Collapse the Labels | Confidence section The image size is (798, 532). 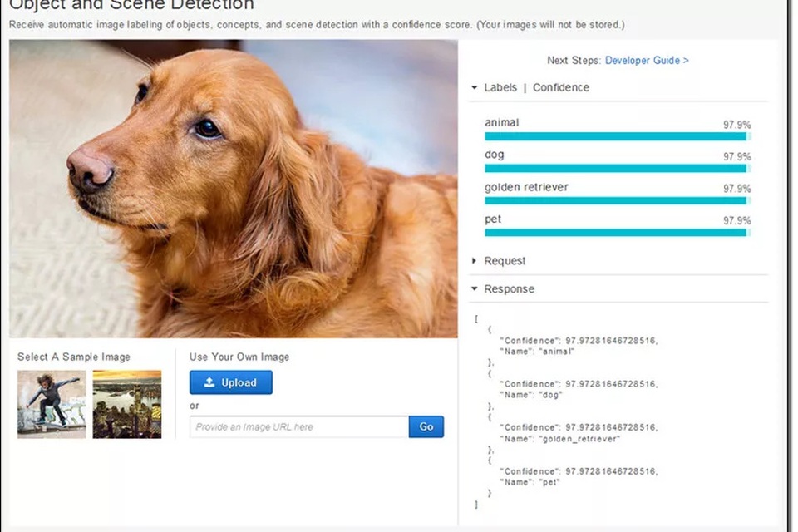tap(474, 87)
